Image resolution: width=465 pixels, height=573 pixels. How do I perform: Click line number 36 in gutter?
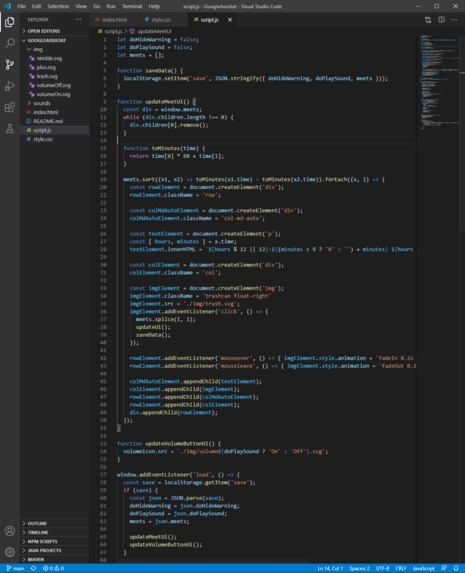tap(103, 312)
